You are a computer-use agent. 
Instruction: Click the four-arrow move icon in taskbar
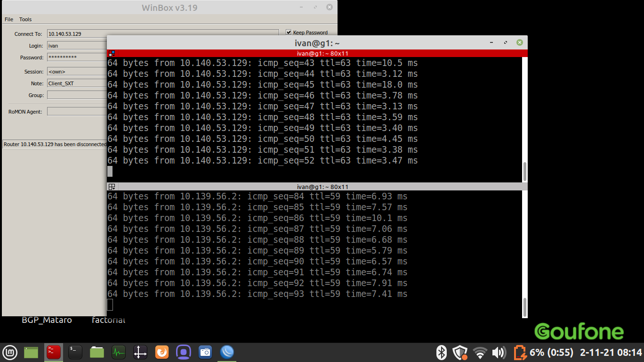coord(140,352)
